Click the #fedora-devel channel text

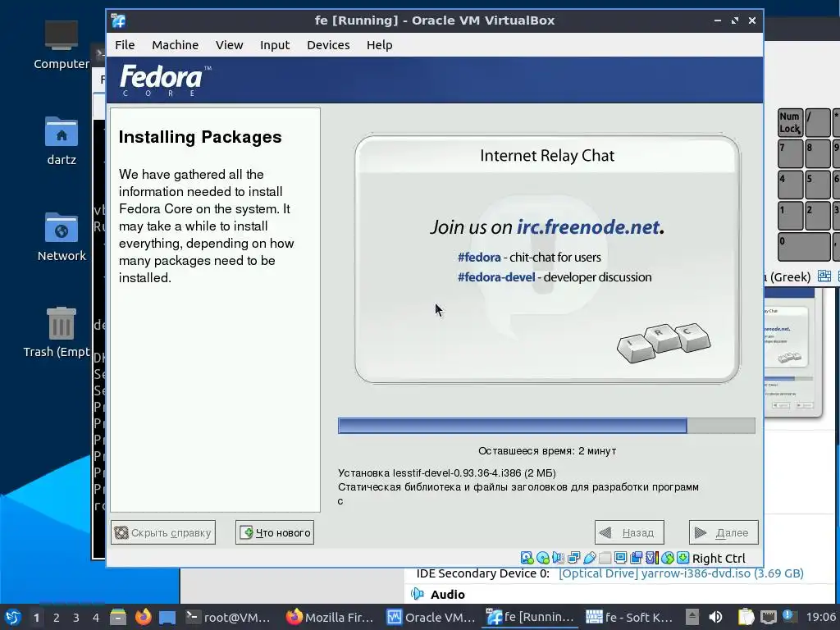click(x=496, y=277)
